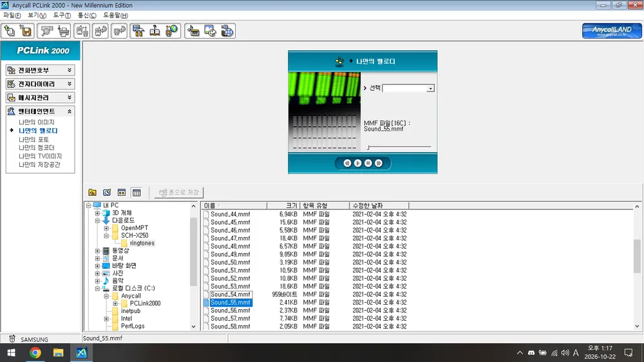The image size is (644, 362).
Task: Select Sound_44.mmf in the file list
Action: point(231,214)
